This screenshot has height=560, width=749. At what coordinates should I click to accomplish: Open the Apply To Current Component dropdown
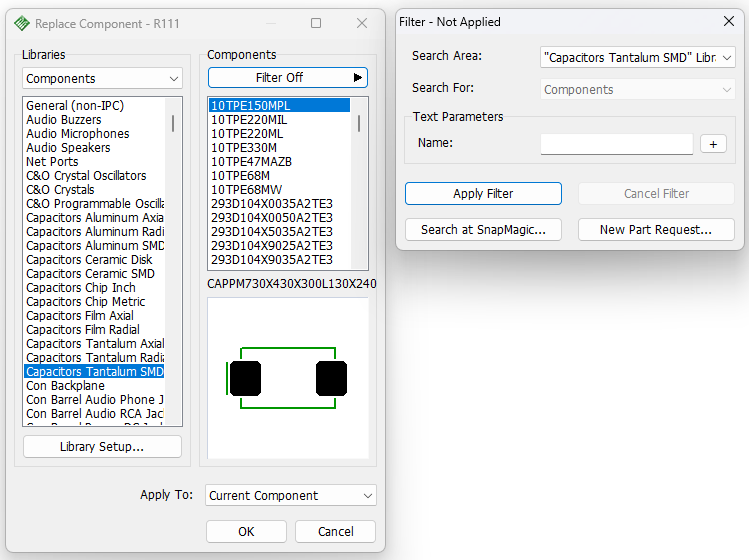[290, 495]
